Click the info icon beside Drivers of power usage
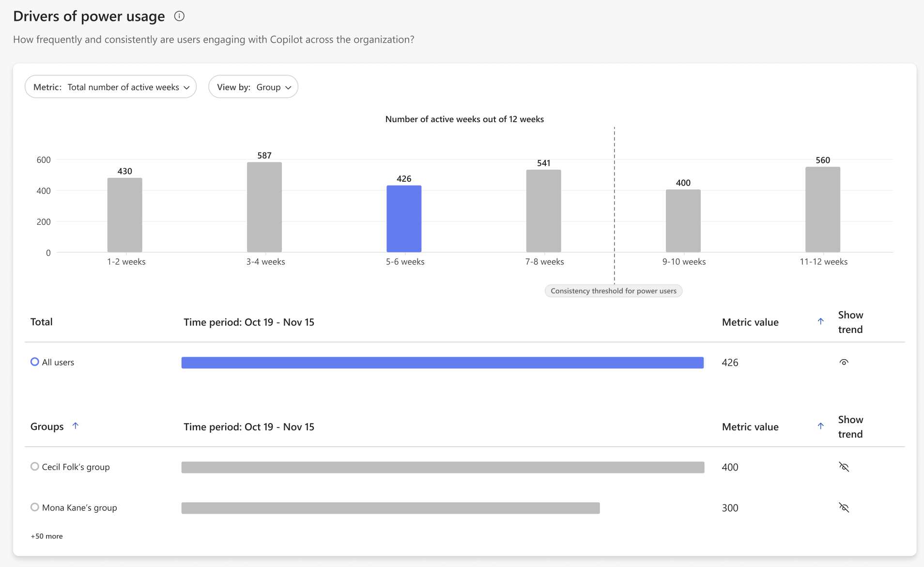924x567 pixels. [x=179, y=16]
